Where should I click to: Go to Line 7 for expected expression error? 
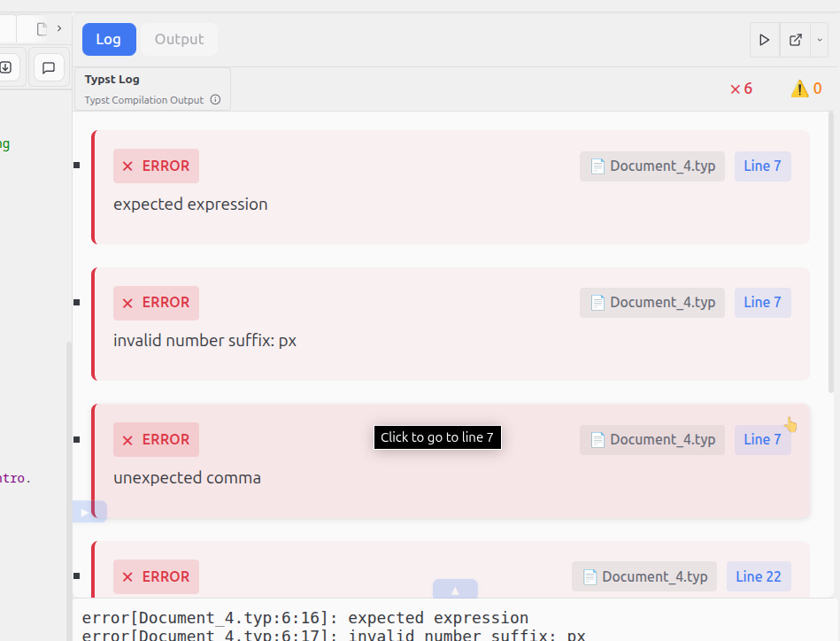coord(762,166)
